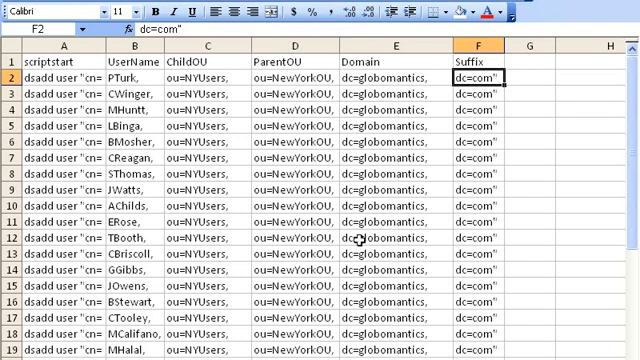This screenshot has height=360, width=640.
Task: Select the cell containing PTurk,
Action: (135, 78)
